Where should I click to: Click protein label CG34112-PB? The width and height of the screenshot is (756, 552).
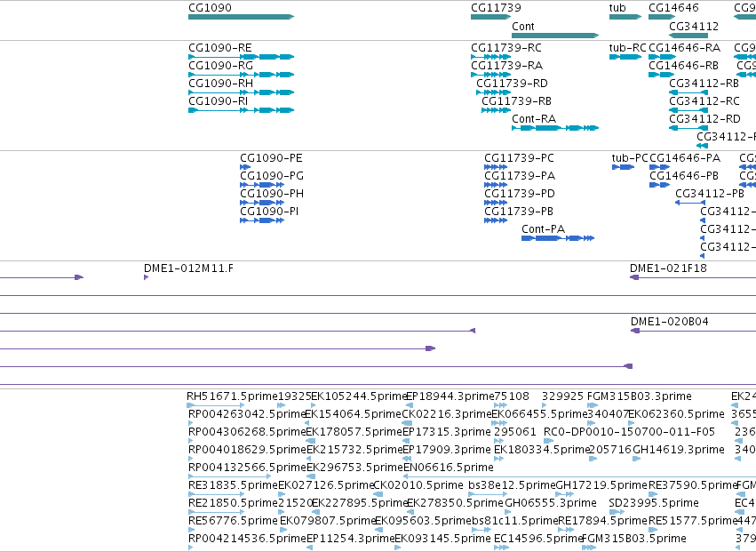[710, 194]
